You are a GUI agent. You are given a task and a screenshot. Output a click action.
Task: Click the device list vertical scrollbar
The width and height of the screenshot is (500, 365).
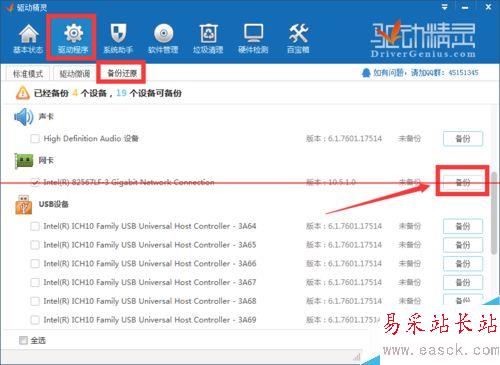point(494,213)
